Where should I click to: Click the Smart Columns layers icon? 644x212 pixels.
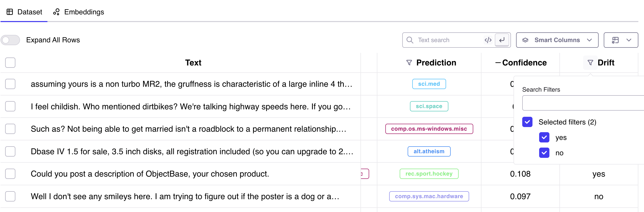[525, 40]
